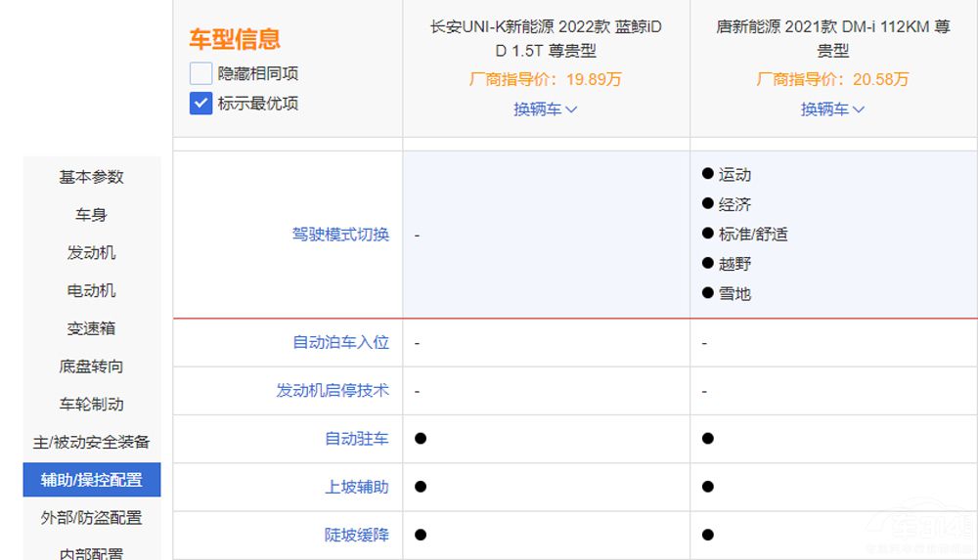
Task: Jump to 发动机 section
Action: point(92,252)
